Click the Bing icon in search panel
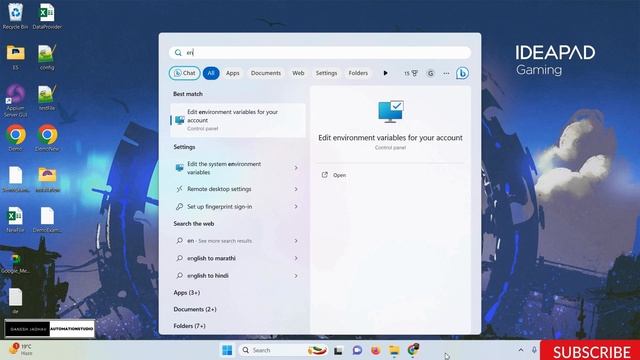The height and width of the screenshot is (360, 640). coord(462,73)
